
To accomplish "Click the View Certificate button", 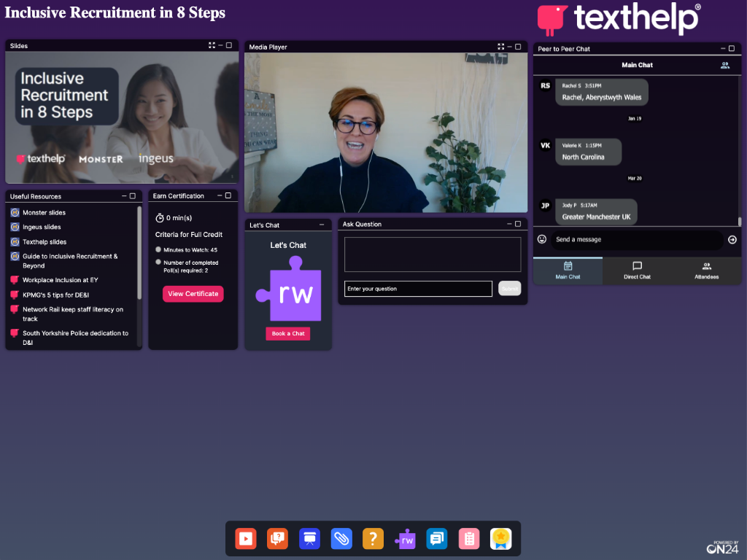I will click(193, 293).
